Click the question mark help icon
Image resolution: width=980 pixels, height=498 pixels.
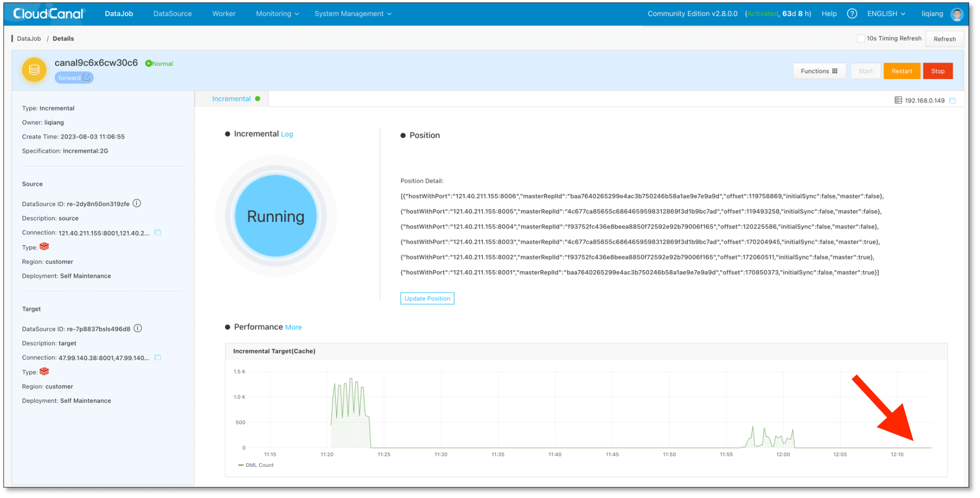coord(852,14)
